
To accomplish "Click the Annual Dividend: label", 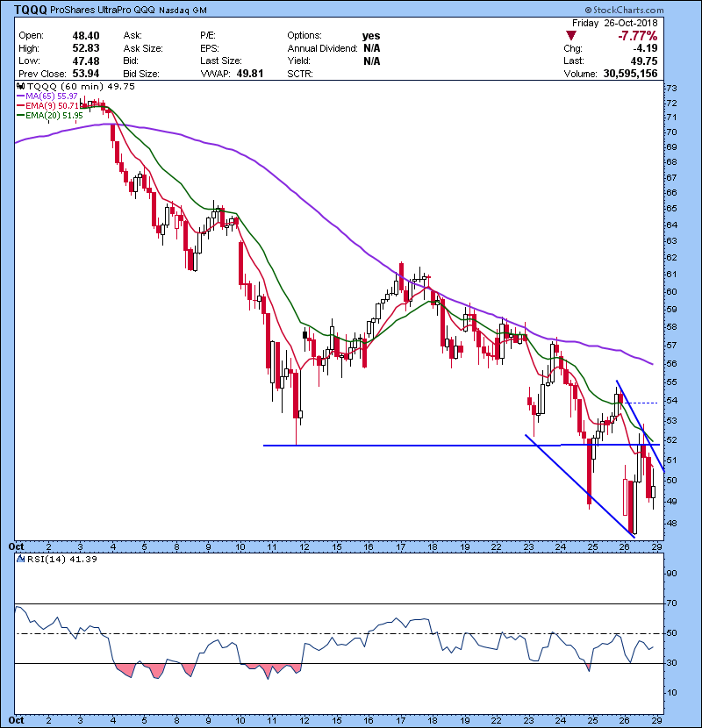I will (322, 48).
